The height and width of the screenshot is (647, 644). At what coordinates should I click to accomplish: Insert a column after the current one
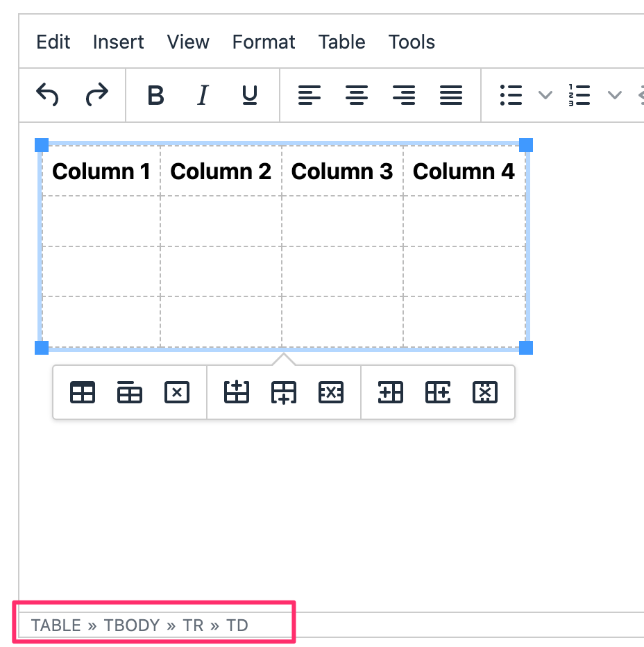pyautogui.click(x=438, y=392)
